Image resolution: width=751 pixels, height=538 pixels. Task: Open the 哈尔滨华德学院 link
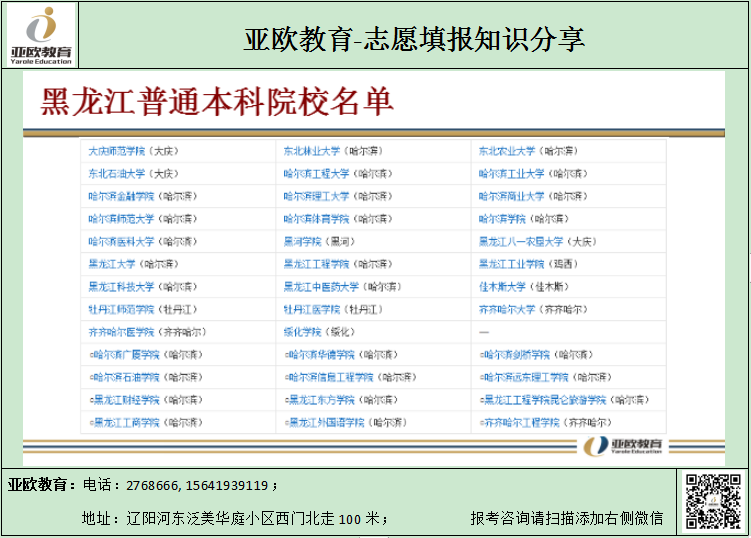(x=321, y=355)
